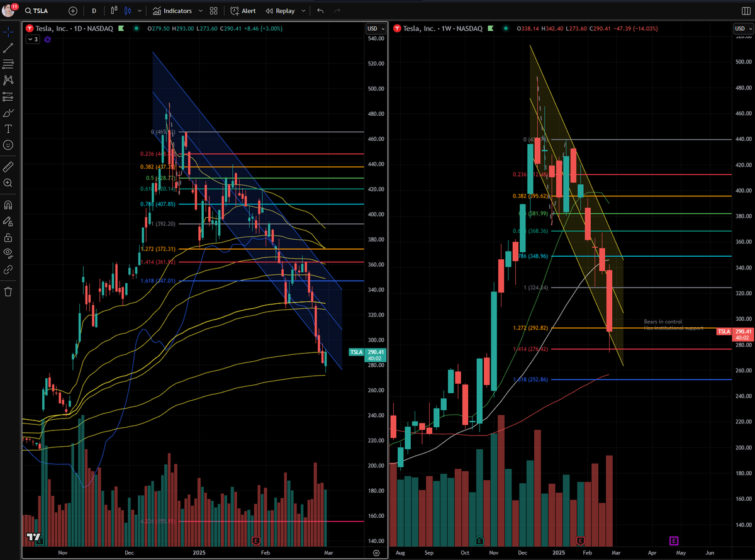Open the layout grid setup icon
Screen dimensions: 755x560
click(213, 11)
